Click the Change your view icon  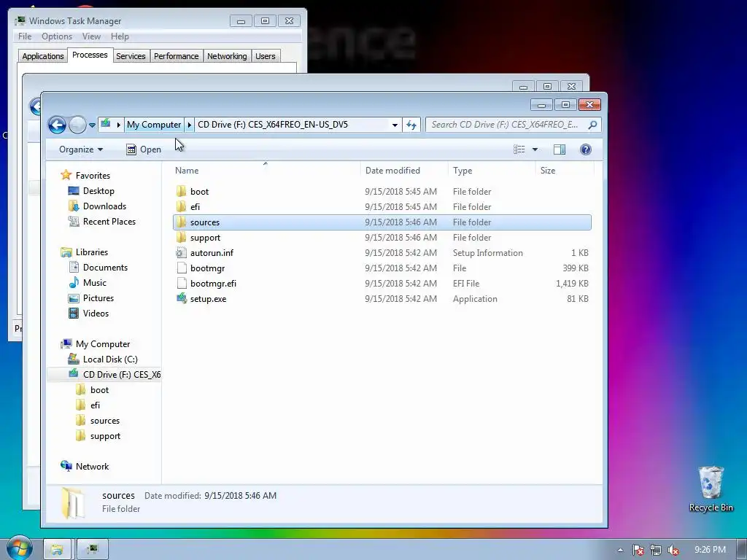tap(519, 149)
